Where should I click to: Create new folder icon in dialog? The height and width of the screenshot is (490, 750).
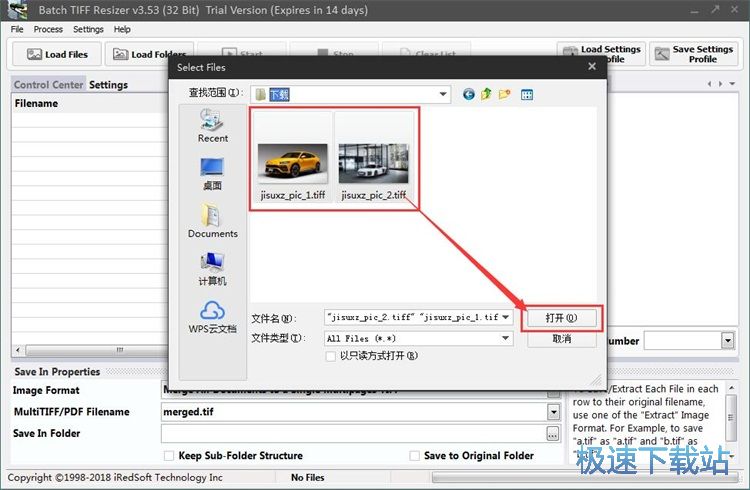[505, 94]
